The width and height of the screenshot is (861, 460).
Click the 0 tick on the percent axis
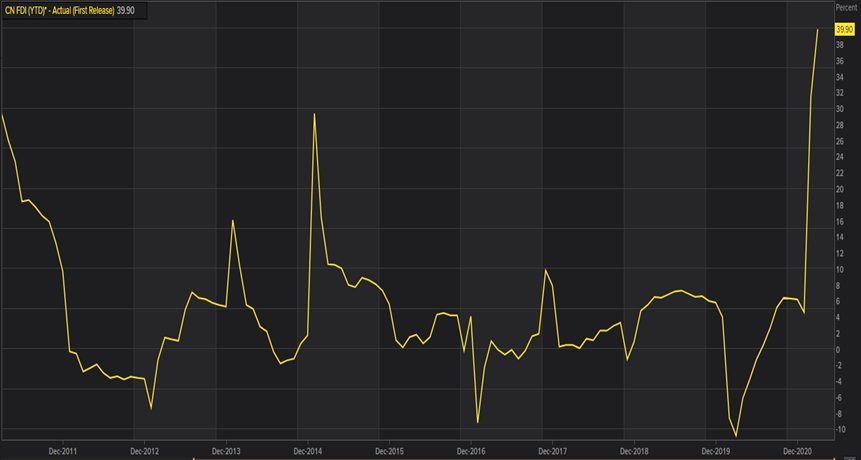coord(838,349)
